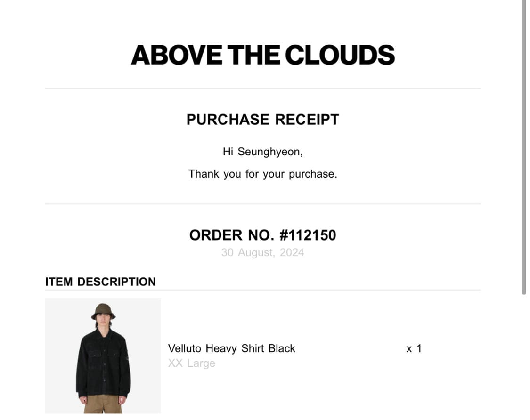
Task: Click the Thank you for your purchase text
Action: click(262, 174)
